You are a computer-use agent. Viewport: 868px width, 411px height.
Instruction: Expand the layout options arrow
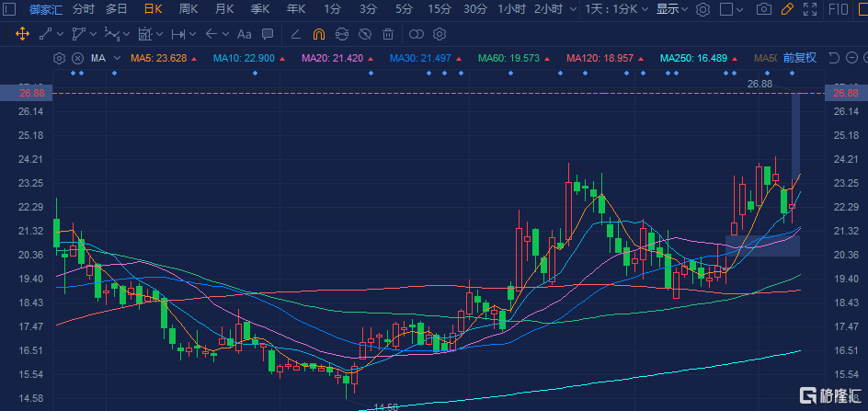pyautogui.click(x=741, y=9)
